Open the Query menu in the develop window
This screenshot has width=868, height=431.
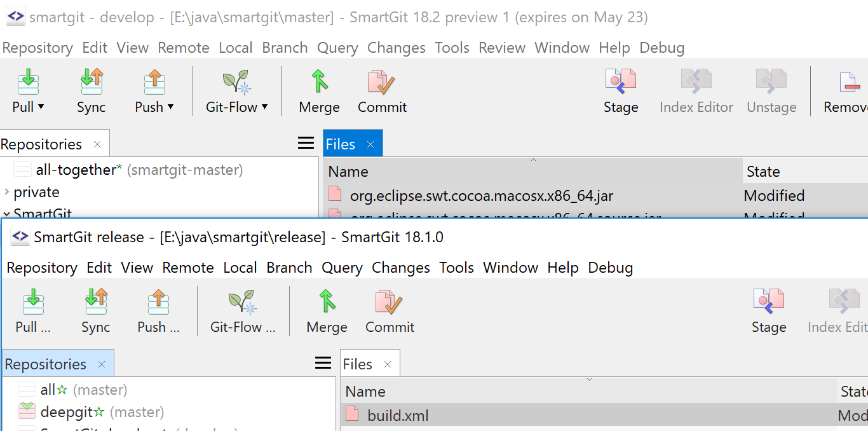337,48
